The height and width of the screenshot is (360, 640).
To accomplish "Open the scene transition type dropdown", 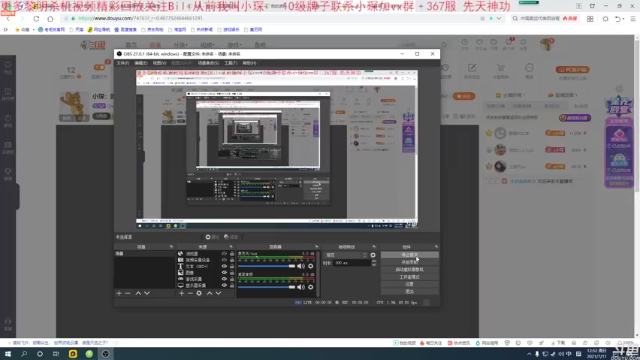I will pyautogui.click(x=346, y=255).
